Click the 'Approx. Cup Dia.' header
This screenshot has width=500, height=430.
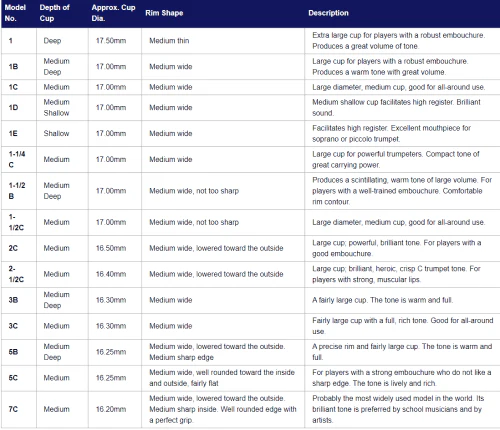[113, 13]
